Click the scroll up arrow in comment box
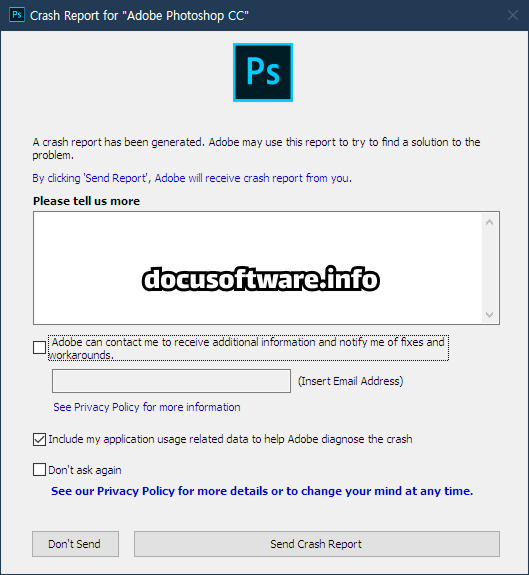 coord(489,222)
